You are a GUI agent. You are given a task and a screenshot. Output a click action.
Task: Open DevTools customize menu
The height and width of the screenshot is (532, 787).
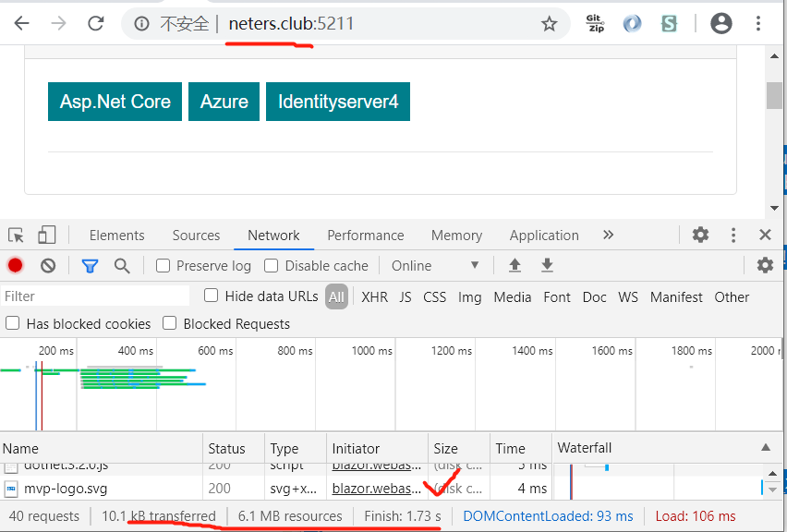coord(733,235)
